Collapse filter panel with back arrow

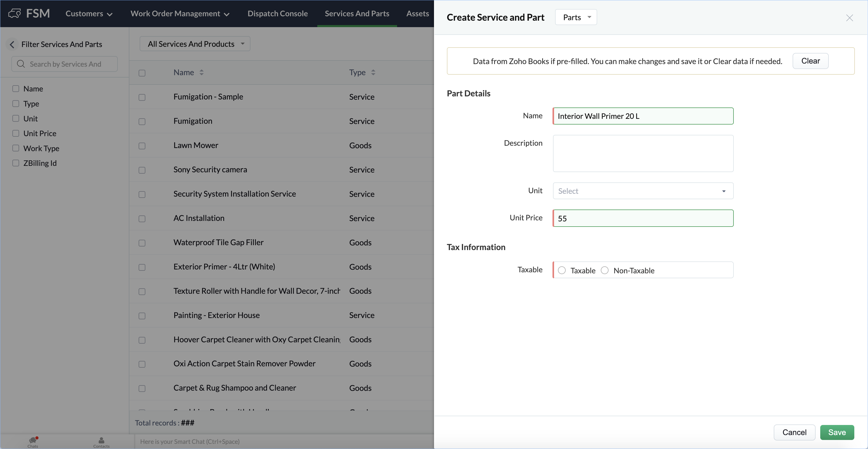(x=12, y=44)
